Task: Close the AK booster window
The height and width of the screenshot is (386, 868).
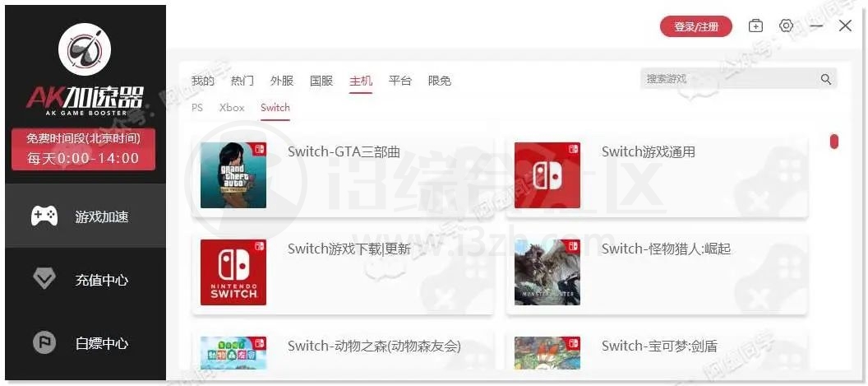Action: click(845, 26)
